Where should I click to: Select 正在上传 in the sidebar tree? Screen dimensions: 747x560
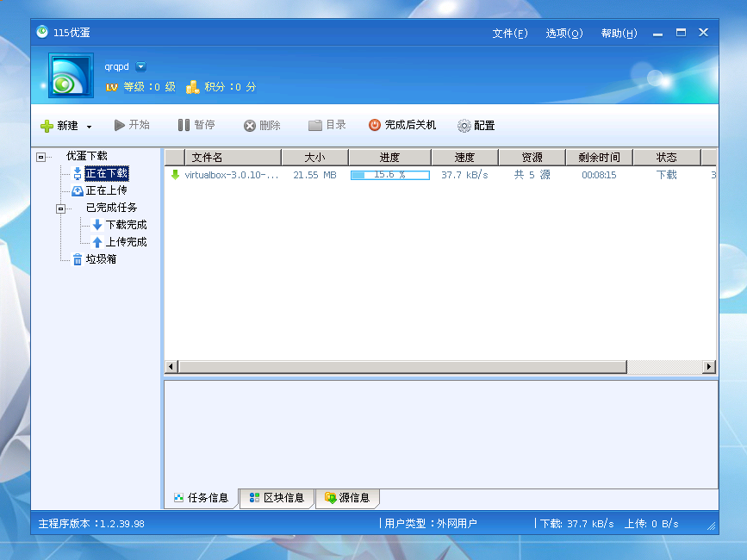click(x=107, y=190)
